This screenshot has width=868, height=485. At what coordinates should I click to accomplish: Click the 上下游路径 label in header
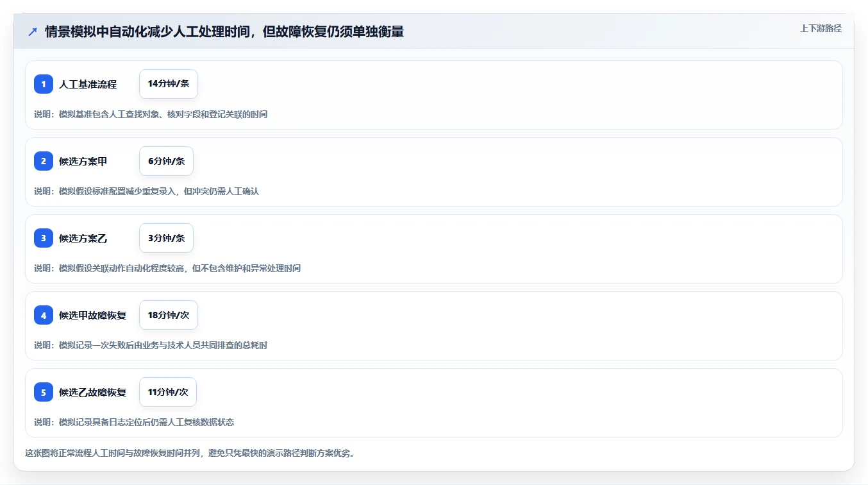point(821,28)
